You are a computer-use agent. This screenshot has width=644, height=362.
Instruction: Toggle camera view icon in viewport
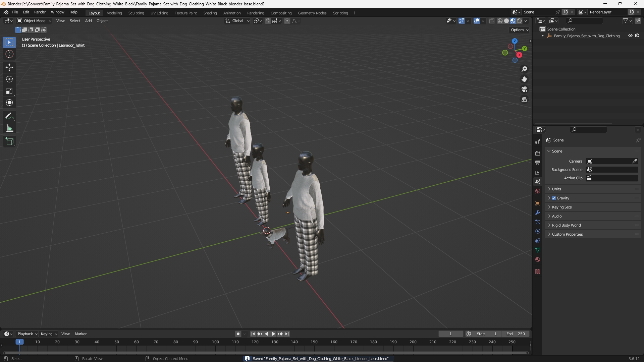pyautogui.click(x=524, y=89)
